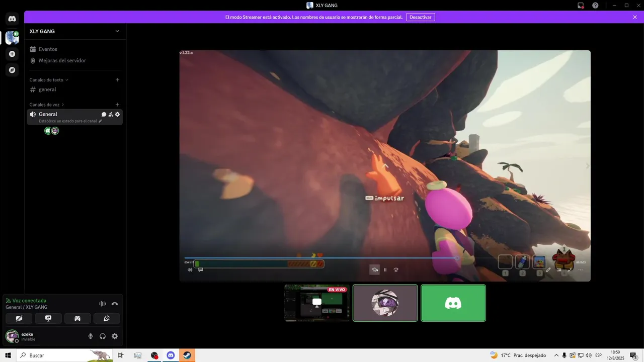Select the General voice channel
The image size is (644, 362).
74,117
